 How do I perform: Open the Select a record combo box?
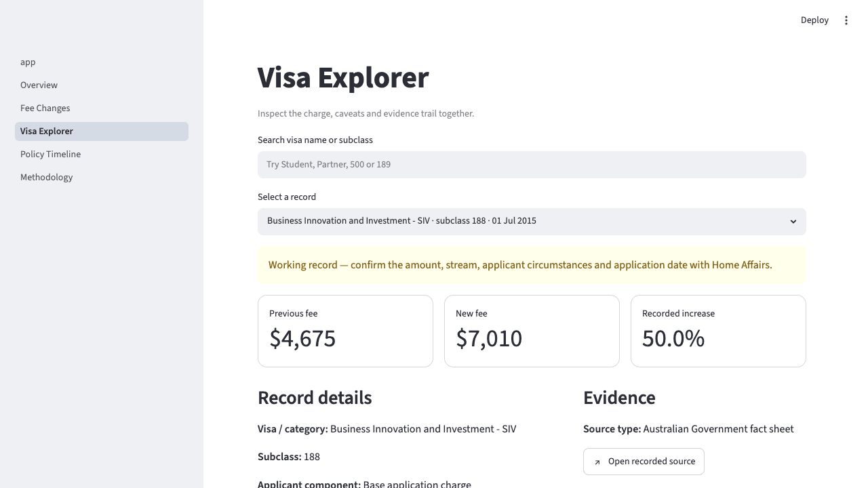tap(532, 222)
